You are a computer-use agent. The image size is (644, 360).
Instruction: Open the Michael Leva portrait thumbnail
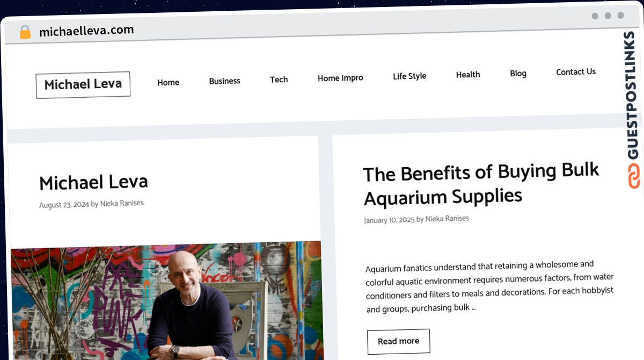click(166, 300)
